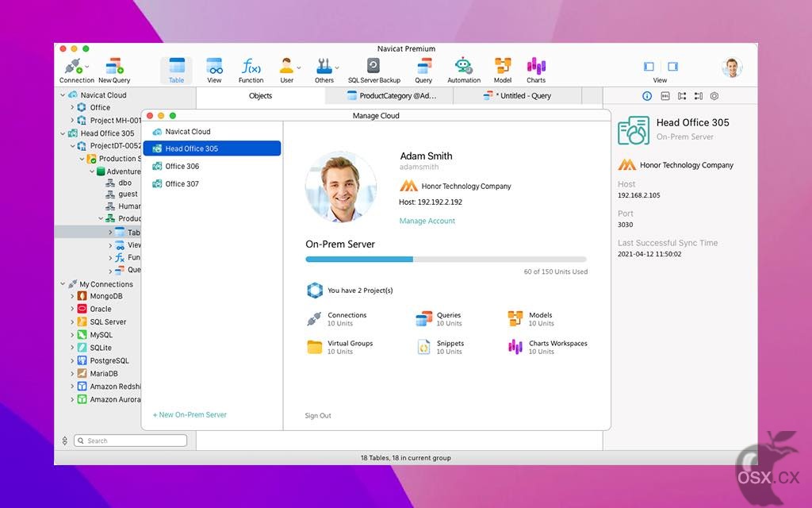Switch to the ProductCategory tab
Image resolution: width=812 pixels, height=508 pixels.
click(389, 96)
